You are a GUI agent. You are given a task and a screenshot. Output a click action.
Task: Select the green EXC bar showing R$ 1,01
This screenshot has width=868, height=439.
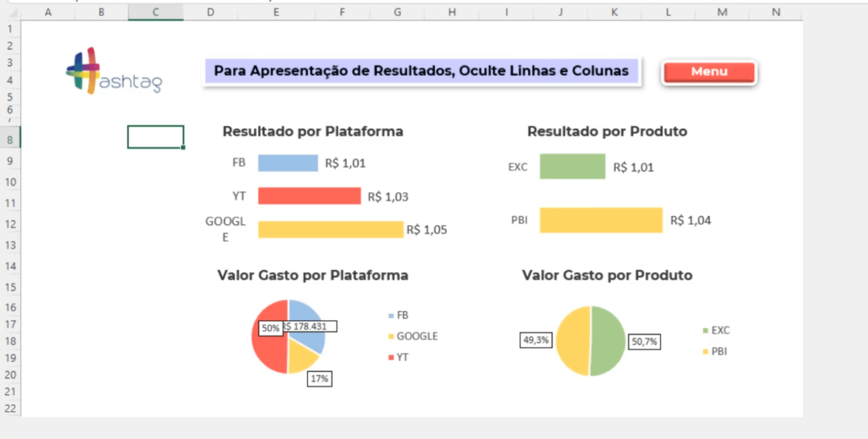tap(572, 167)
